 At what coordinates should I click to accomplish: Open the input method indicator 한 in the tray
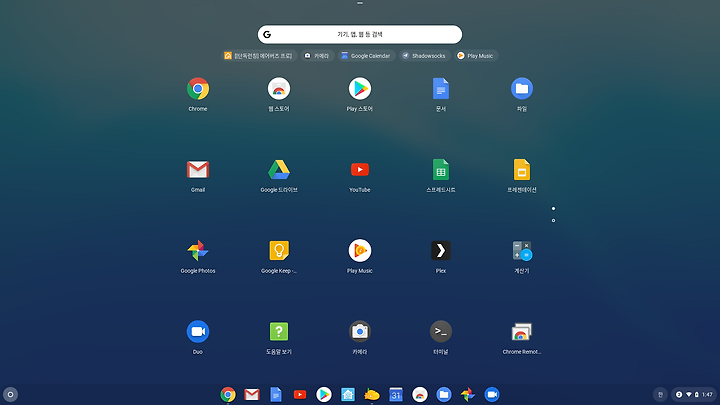tap(660, 394)
